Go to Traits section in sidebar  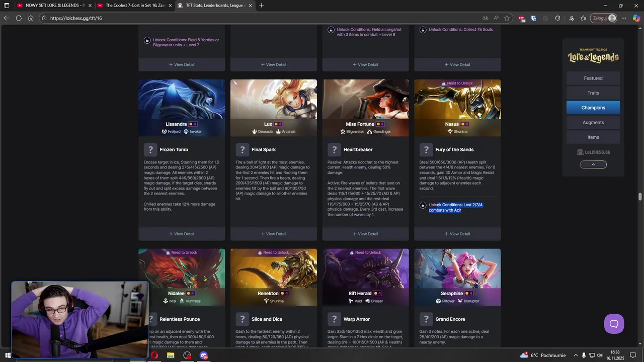pyautogui.click(x=593, y=93)
